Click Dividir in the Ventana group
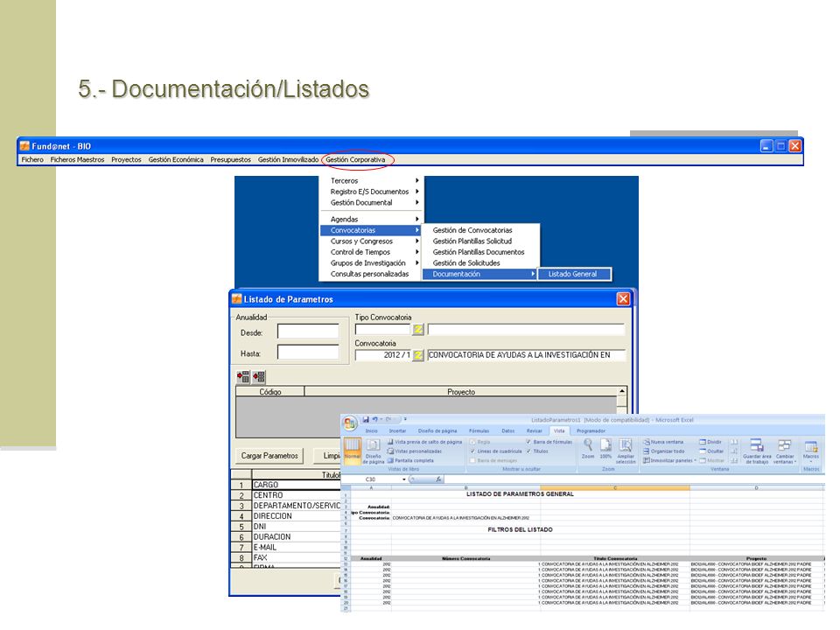Viewport: 840px width, 630px height. click(710, 442)
